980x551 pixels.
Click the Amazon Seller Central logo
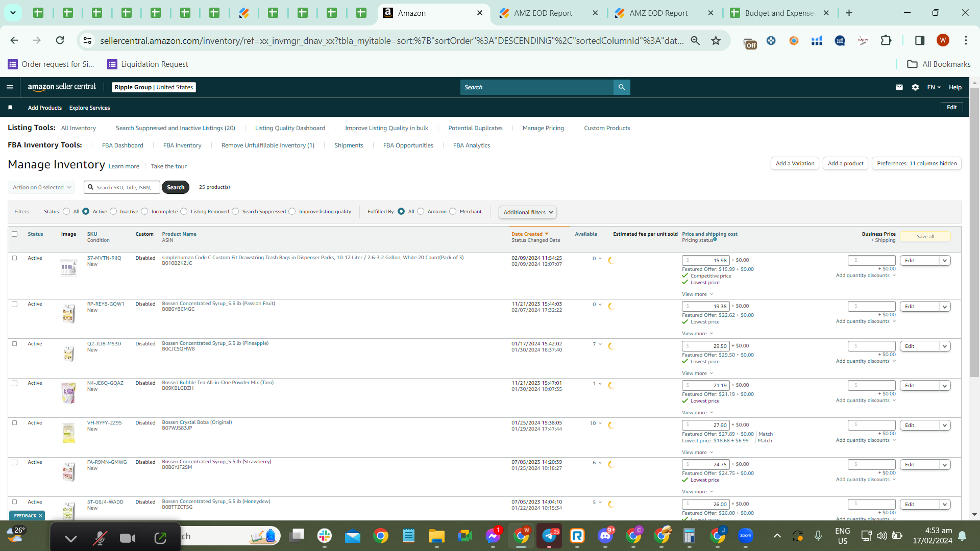coord(62,87)
